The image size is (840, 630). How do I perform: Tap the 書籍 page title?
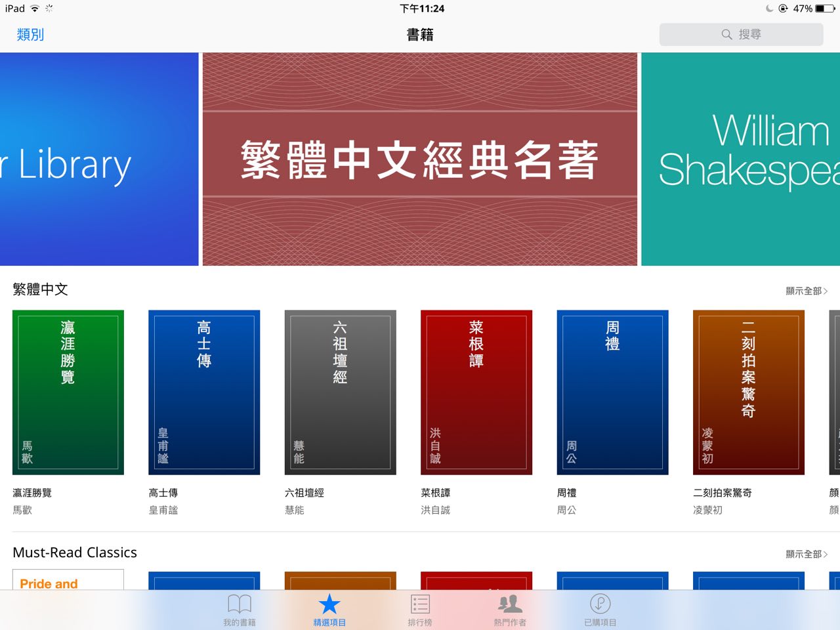click(x=420, y=35)
